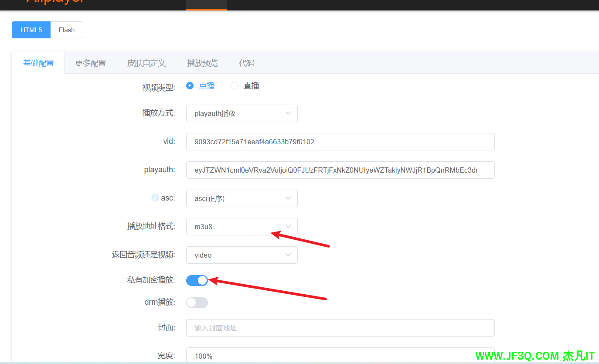Go to the 皮肤自定义 tab

coord(146,63)
